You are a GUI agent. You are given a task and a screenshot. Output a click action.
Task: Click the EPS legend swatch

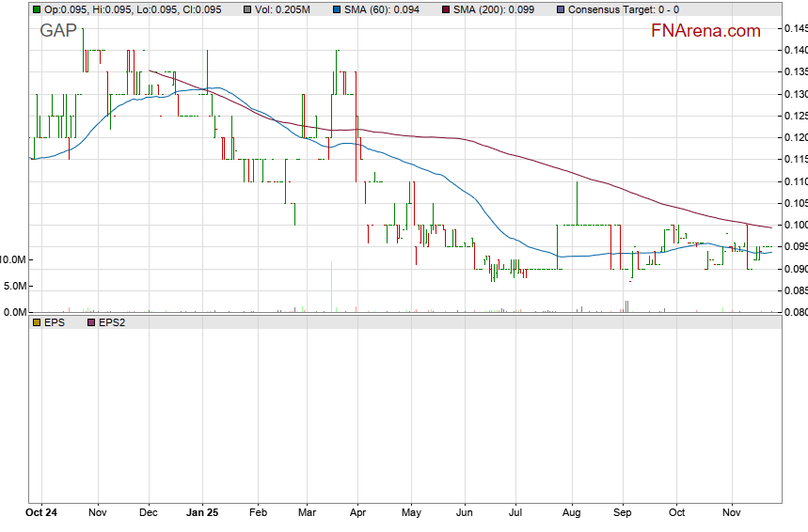click(37, 322)
